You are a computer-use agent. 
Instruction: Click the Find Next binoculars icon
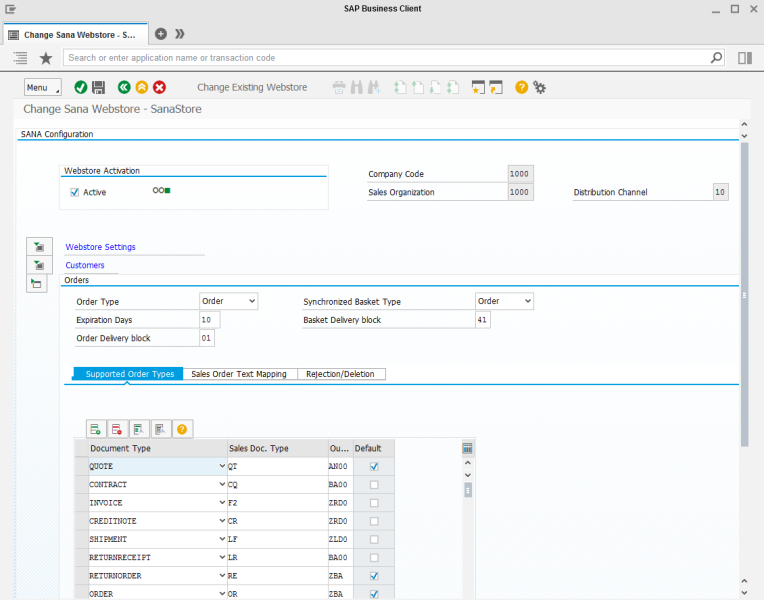[x=374, y=87]
